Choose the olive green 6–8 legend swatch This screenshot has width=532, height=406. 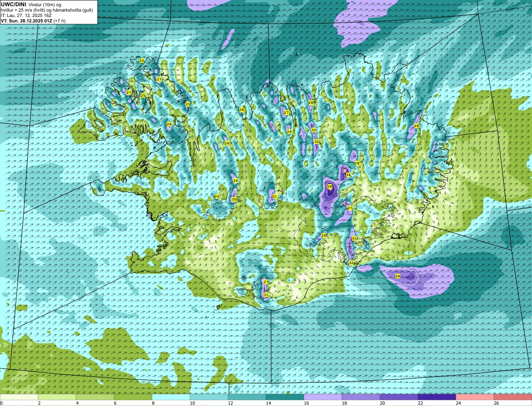coord(133,397)
